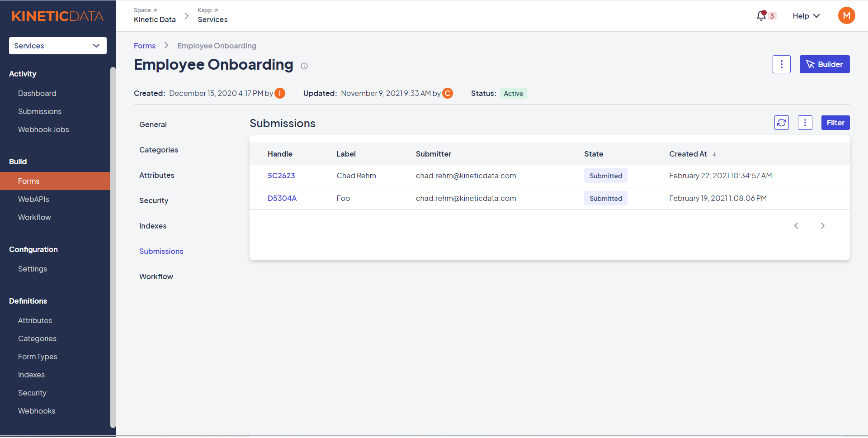Open Security under Definitions sidebar

(32, 393)
